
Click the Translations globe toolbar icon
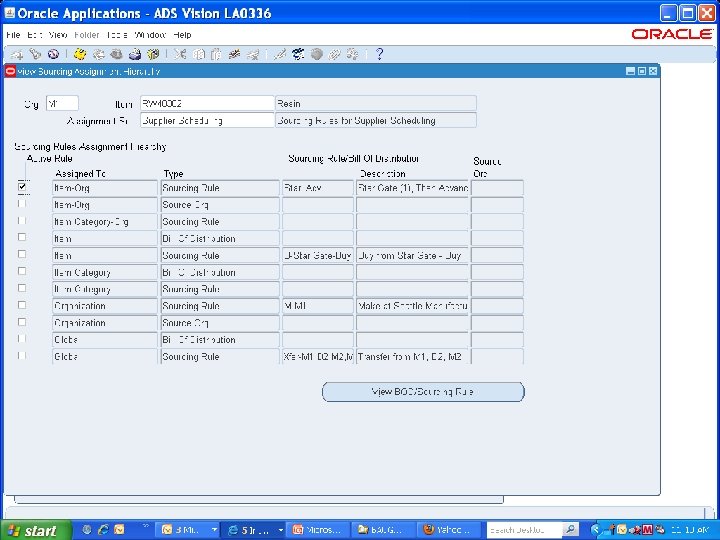316,54
